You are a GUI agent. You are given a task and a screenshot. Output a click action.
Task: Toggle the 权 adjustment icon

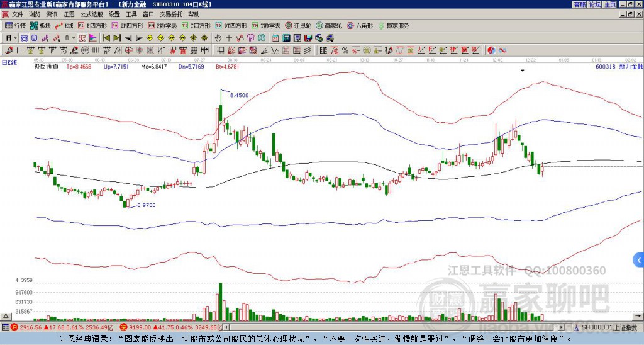click(82, 38)
